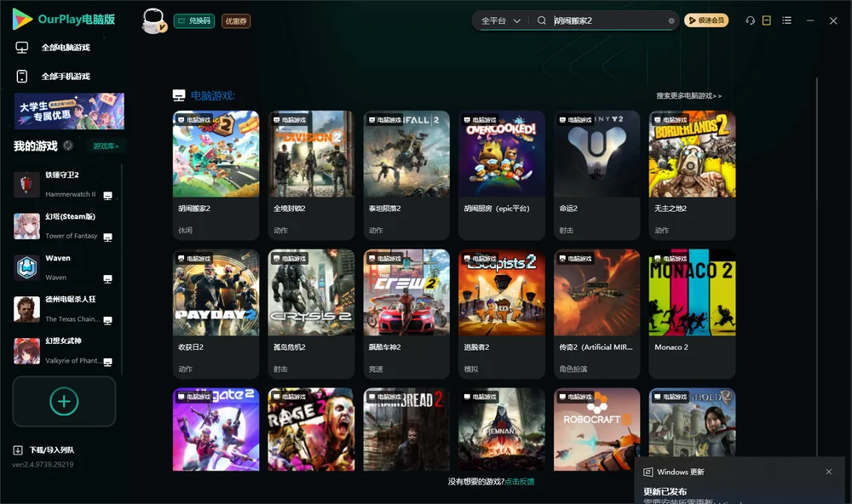
Task: Open the 逃脱者2 game card
Action: pyautogui.click(x=502, y=314)
